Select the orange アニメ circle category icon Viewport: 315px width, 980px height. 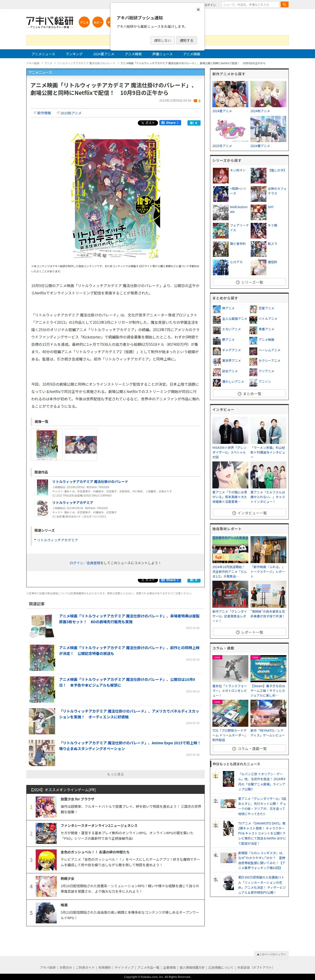click(84, 23)
